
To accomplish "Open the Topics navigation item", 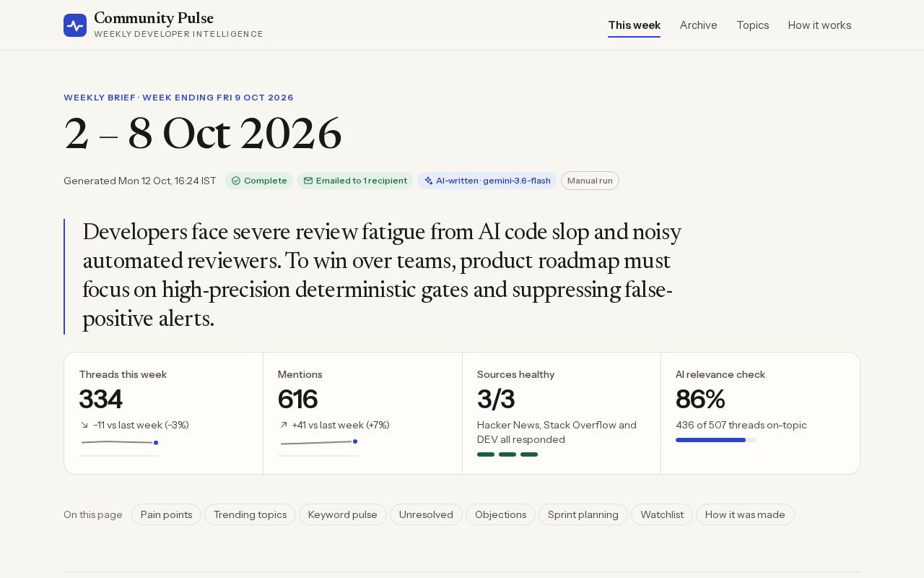I will (x=752, y=25).
